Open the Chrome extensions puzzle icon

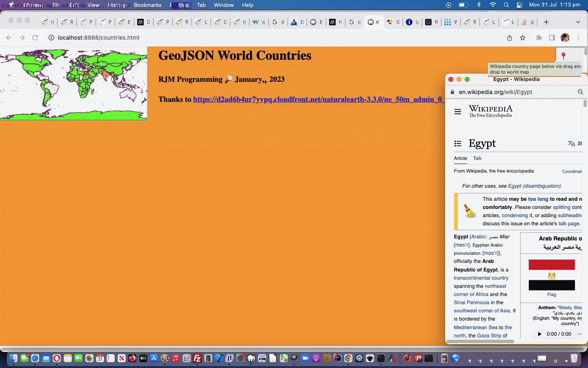(x=539, y=38)
